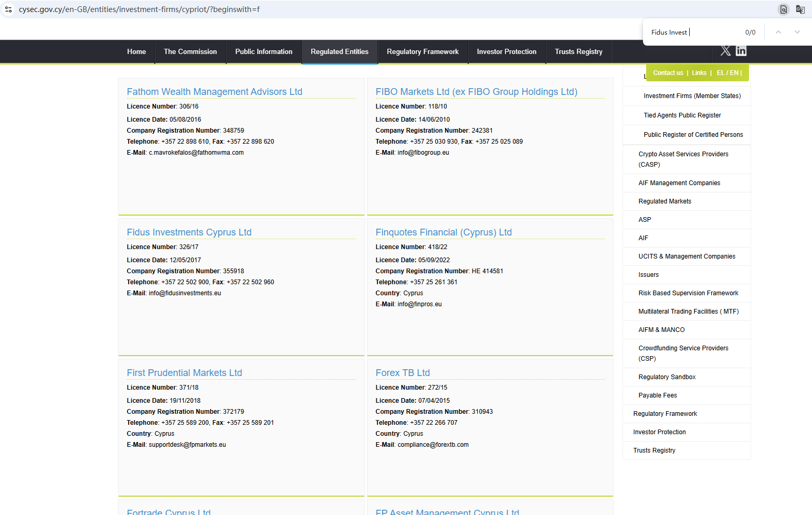
Task: Open the Forex TB Ltd entry
Action: click(x=403, y=373)
